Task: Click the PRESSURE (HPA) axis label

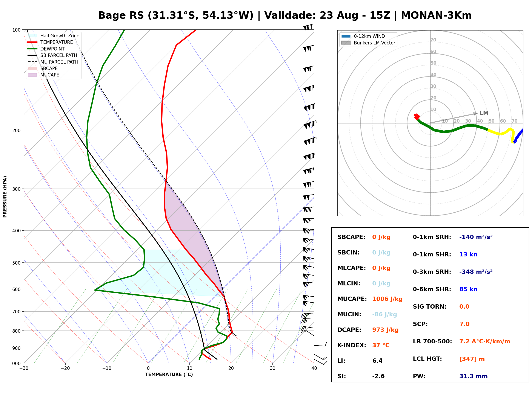Action: click(x=5, y=197)
